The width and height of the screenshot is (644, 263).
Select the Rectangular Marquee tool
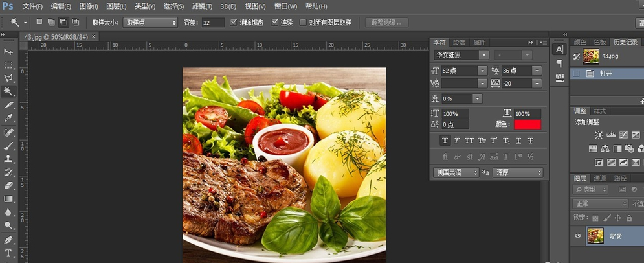click(8, 65)
